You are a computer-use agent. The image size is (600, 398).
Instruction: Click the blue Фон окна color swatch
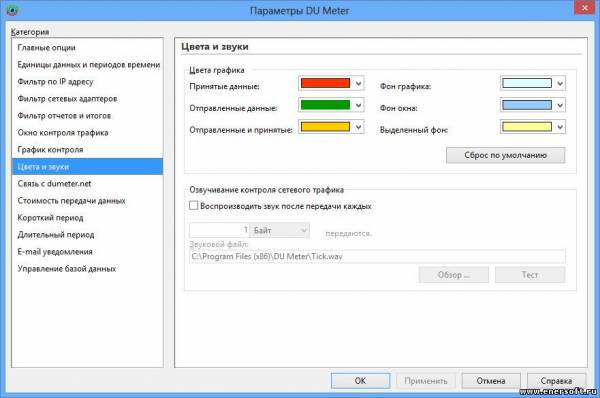coord(527,105)
